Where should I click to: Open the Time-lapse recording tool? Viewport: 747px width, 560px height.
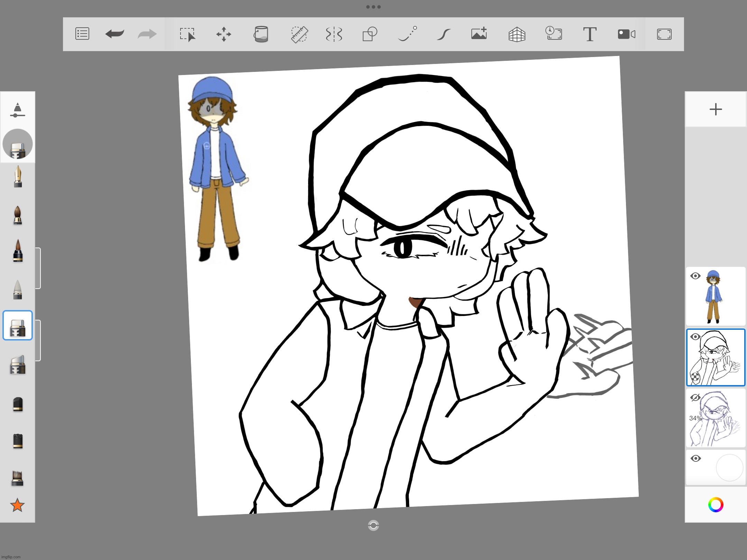click(554, 34)
